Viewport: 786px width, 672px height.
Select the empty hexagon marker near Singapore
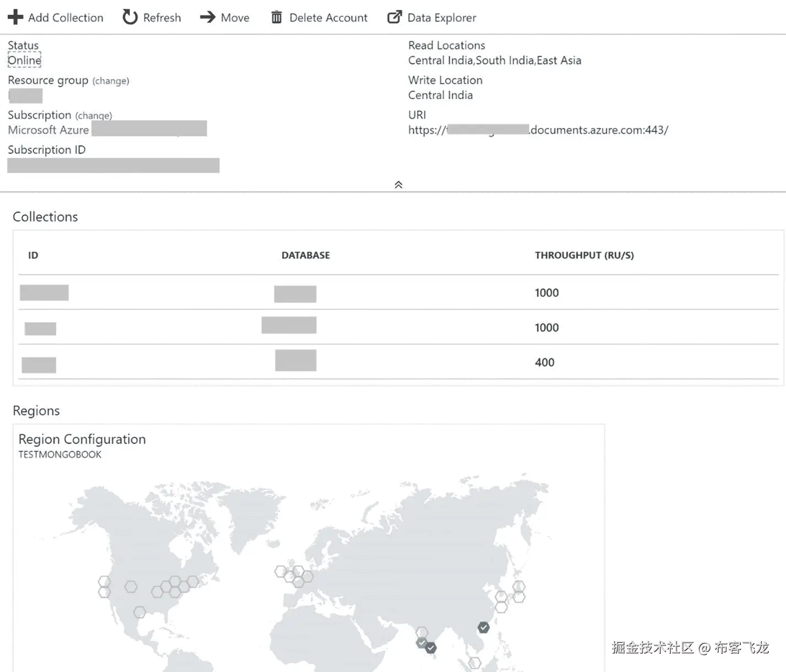coord(474,663)
